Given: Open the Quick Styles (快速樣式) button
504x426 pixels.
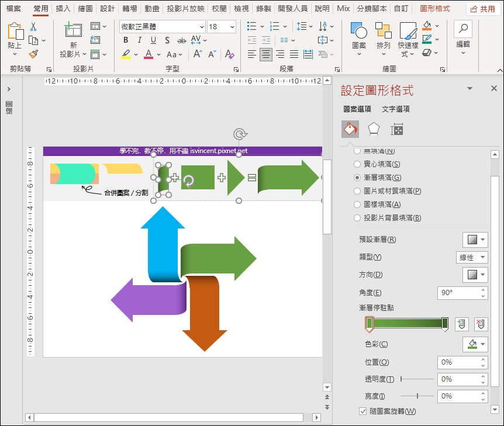Looking at the screenshot, I should tap(408, 40).
